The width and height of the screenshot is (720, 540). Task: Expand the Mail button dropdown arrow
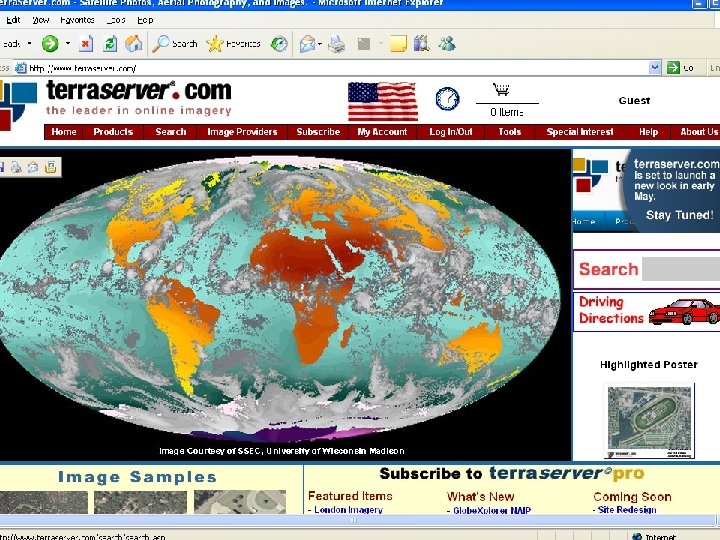click(x=320, y=44)
